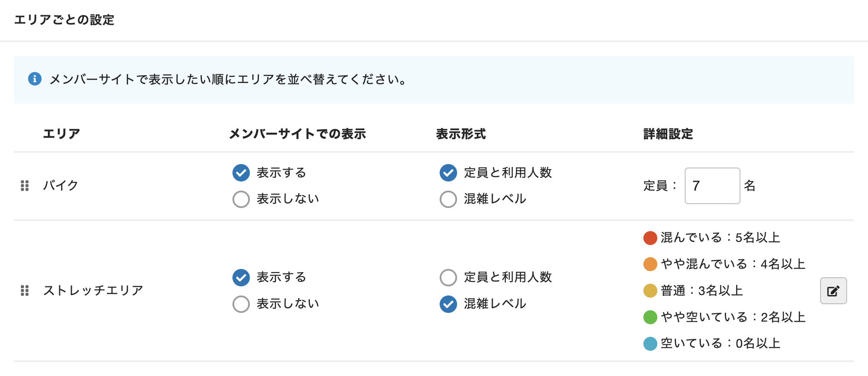
Task: Click the drag handle beside バイク
Action: coord(25,186)
